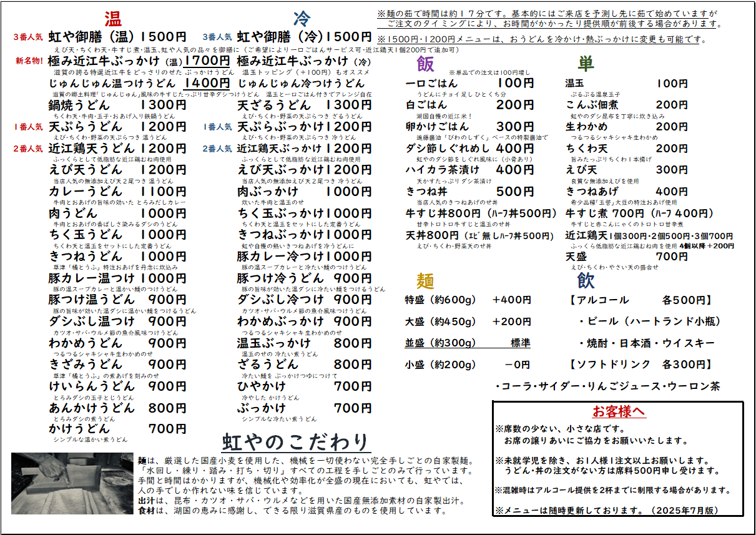Screen dimensions: 756x535
Task: Choose ひやかけ 700円 cold item
Action: coord(305,386)
